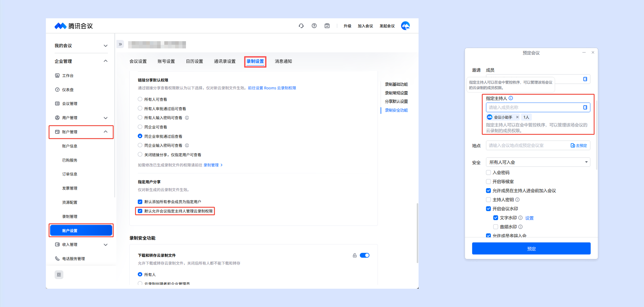The height and width of the screenshot is (307, 644).
Task: Collapse the 企业管理 section
Action: tap(106, 61)
